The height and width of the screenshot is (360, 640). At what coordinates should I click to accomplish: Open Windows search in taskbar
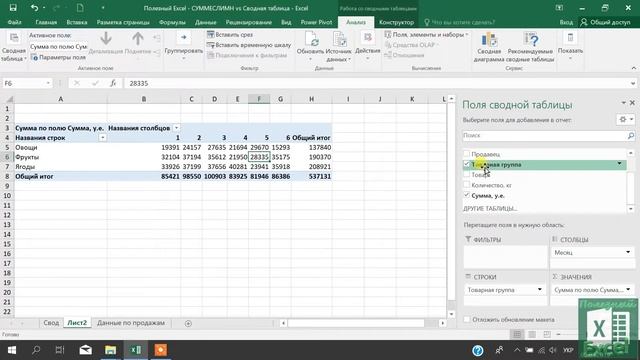[x=36, y=350]
